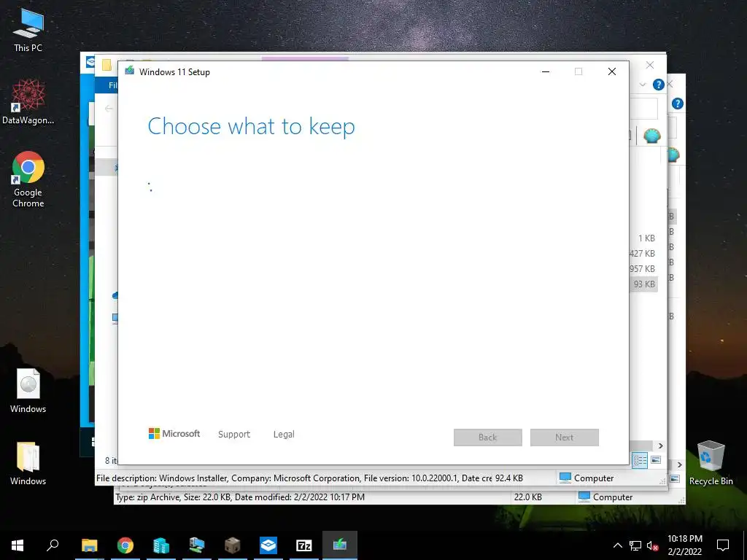
Task: Click the Back button in Setup
Action: (487, 437)
